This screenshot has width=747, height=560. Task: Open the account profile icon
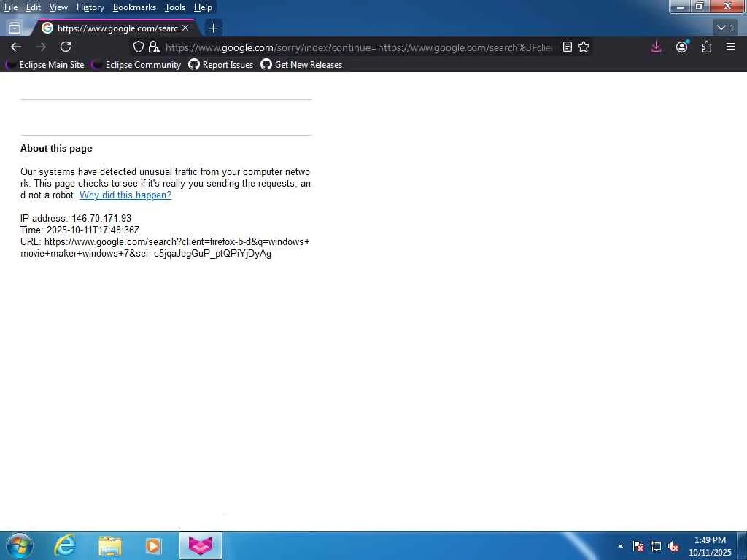[682, 47]
